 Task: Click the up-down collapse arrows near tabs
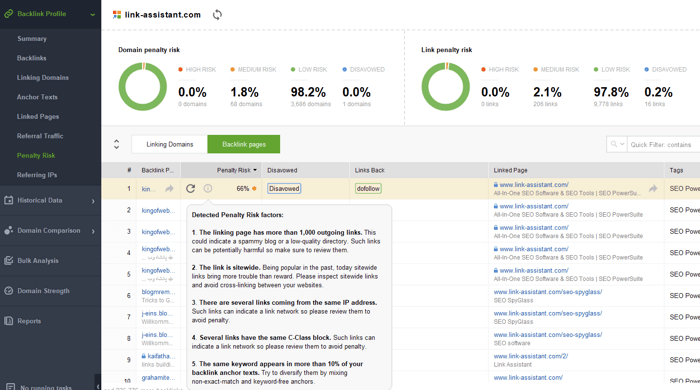[117, 144]
